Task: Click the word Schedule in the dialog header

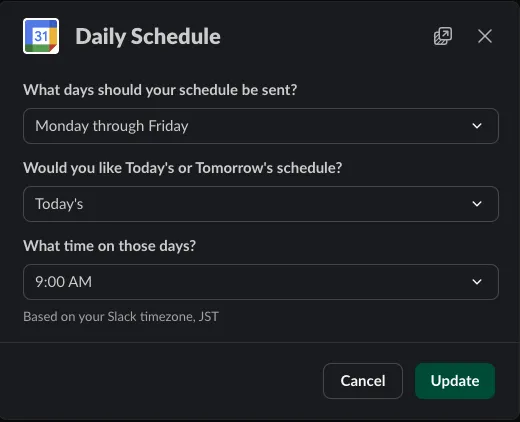Action: click(176, 36)
